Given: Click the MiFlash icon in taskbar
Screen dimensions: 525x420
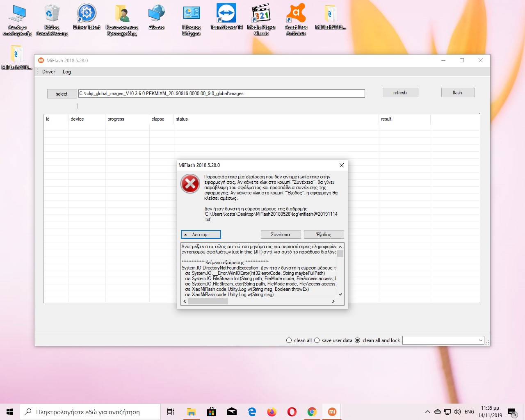Looking at the screenshot, I should 332,412.
